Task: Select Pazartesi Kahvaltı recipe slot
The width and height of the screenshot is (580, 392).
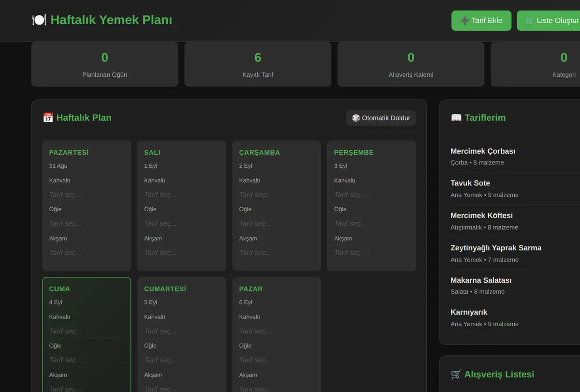Action: [x=87, y=195]
